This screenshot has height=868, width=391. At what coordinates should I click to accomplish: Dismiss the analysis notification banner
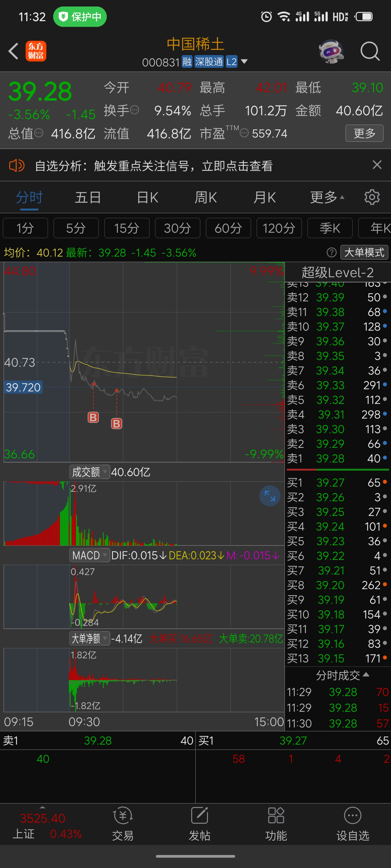coord(377,165)
